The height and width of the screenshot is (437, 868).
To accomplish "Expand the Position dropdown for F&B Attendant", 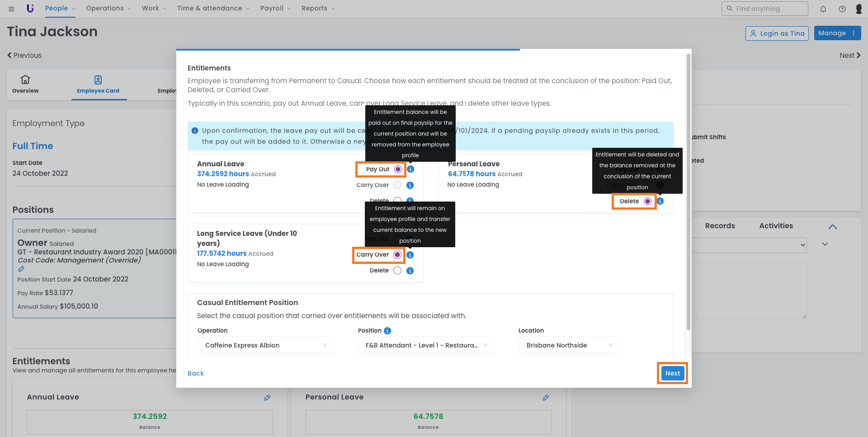I will pyautogui.click(x=426, y=345).
